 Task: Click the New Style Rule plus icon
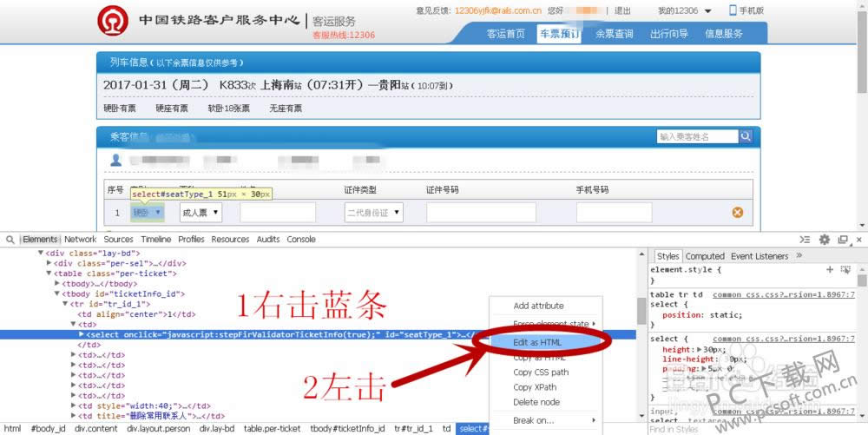pyautogui.click(x=830, y=270)
